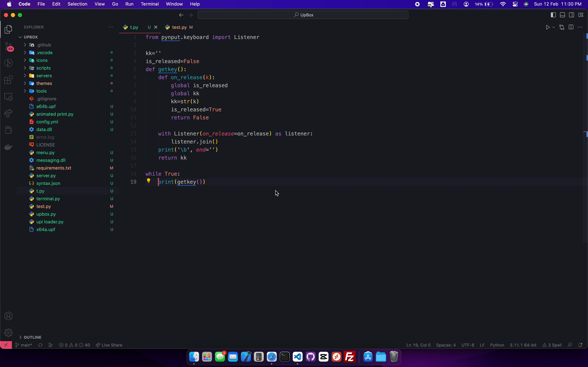588x367 pixels.
Task: Open the Extensions view in activity bar
Action: (9, 80)
